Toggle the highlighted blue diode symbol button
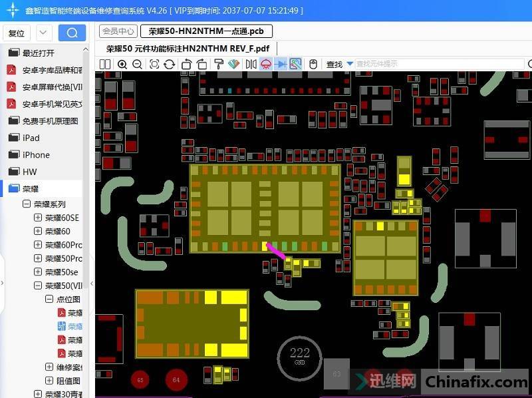 click(x=281, y=64)
